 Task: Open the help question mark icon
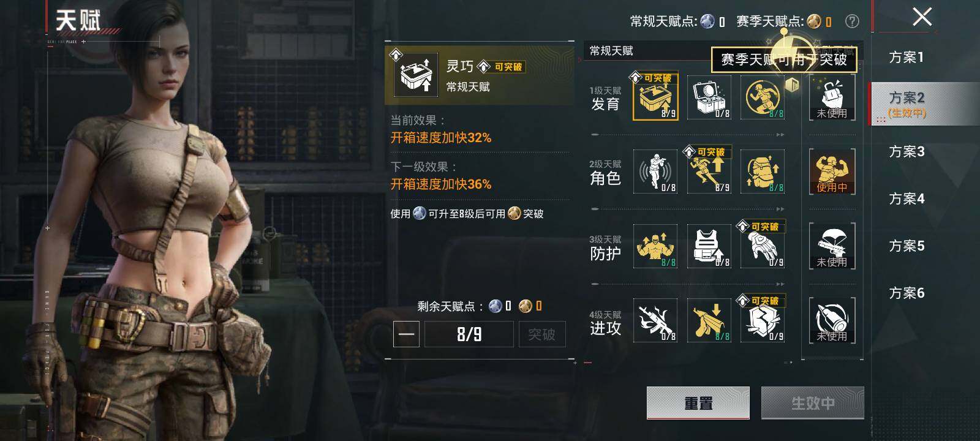click(852, 21)
